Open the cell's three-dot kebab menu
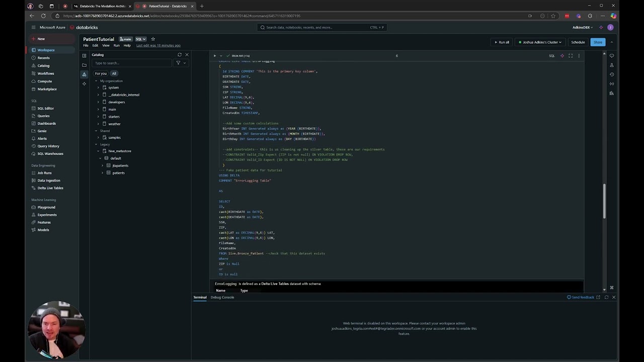The height and width of the screenshot is (362, 644). [x=579, y=56]
